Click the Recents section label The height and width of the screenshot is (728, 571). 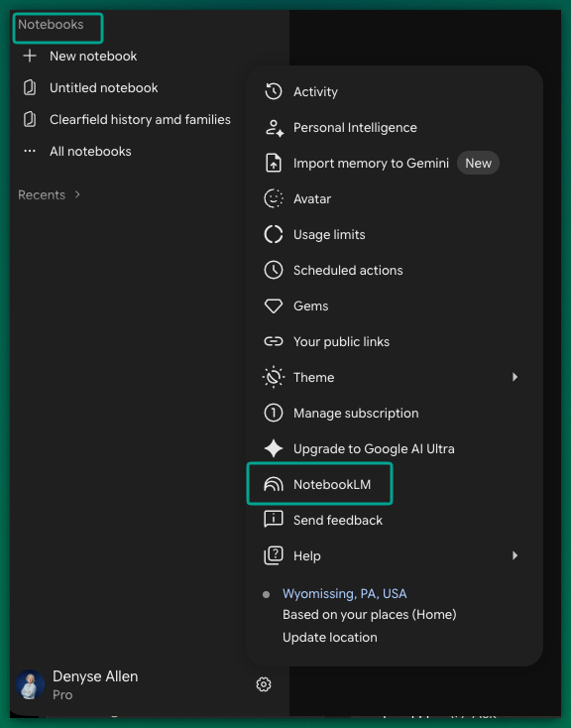(x=42, y=195)
